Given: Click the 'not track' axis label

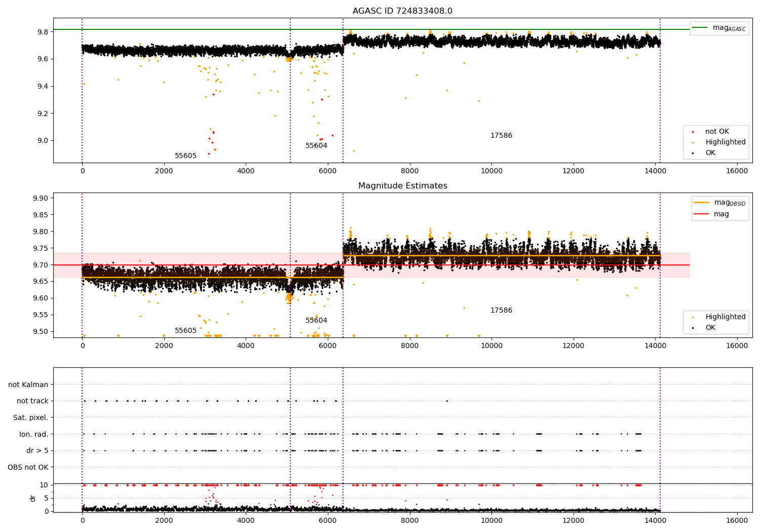Looking at the screenshot, I should click(32, 401).
